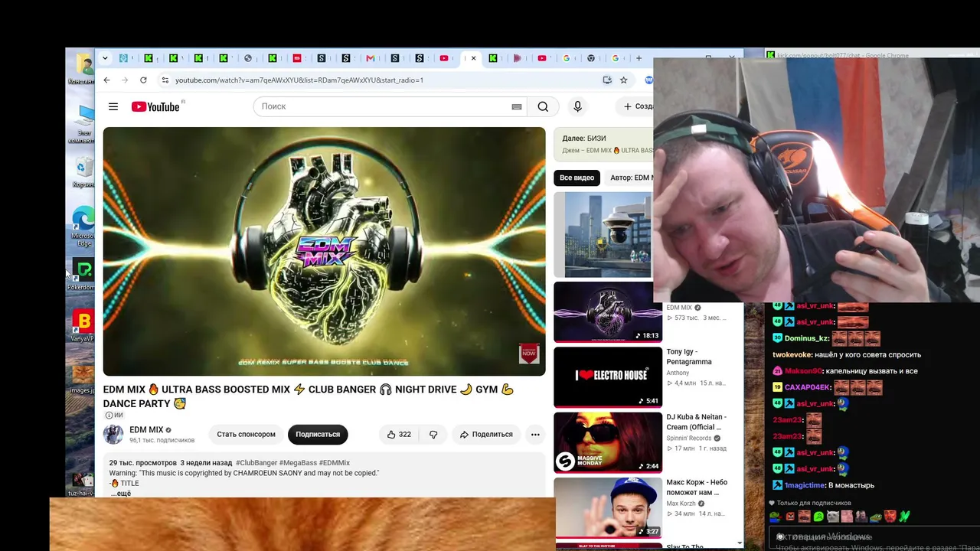This screenshot has height=551, width=980.
Task: Click the main video player
Action: [325, 251]
